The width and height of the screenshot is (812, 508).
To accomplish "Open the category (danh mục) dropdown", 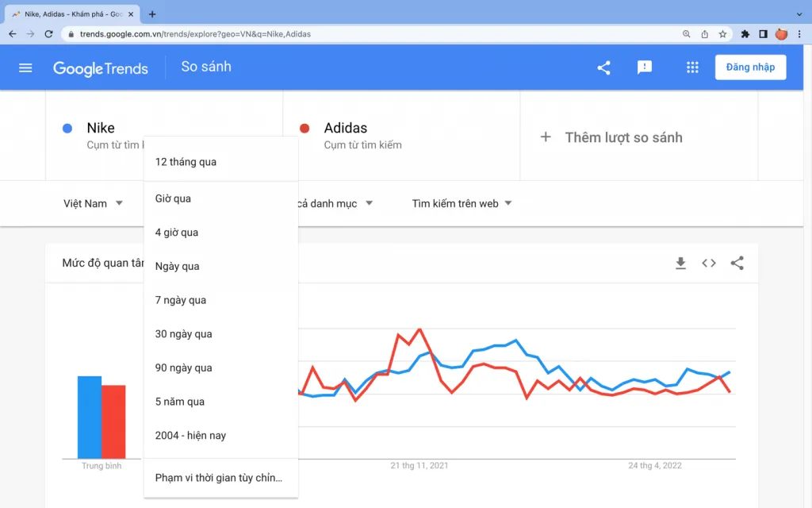I will (x=335, y=203).
